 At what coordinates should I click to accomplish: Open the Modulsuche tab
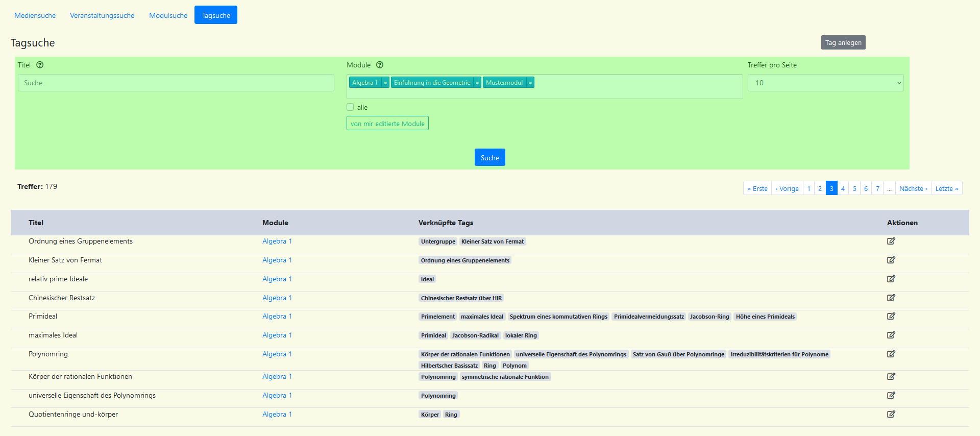pos(168,15)
